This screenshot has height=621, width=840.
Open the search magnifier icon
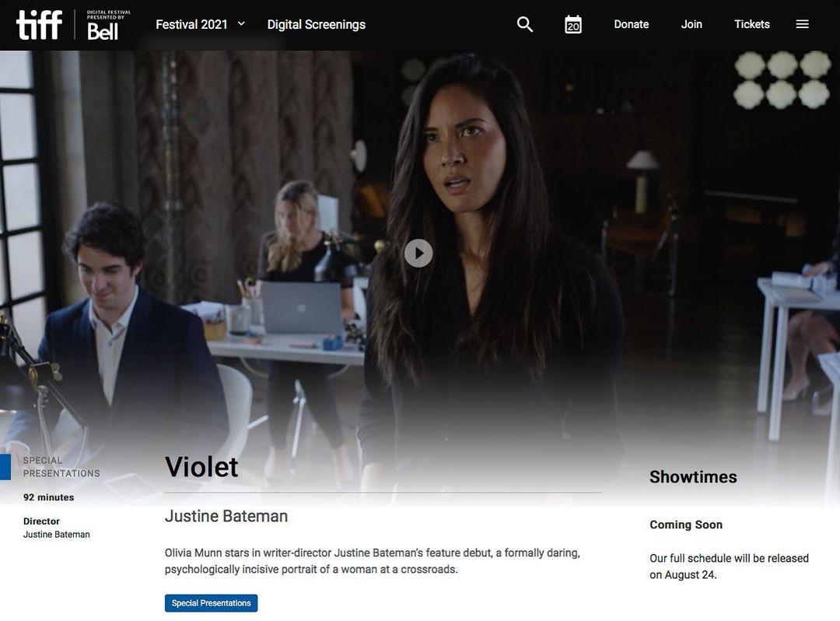[525, 25]
